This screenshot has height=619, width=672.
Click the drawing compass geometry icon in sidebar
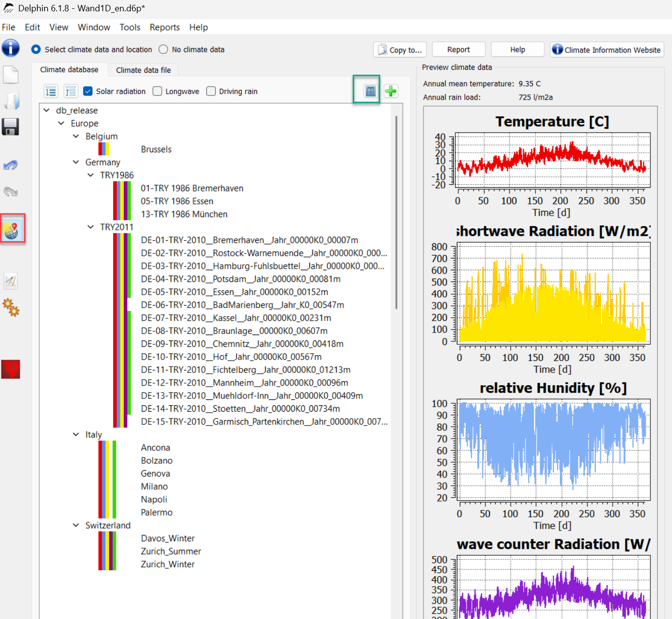tap(11, 281)
